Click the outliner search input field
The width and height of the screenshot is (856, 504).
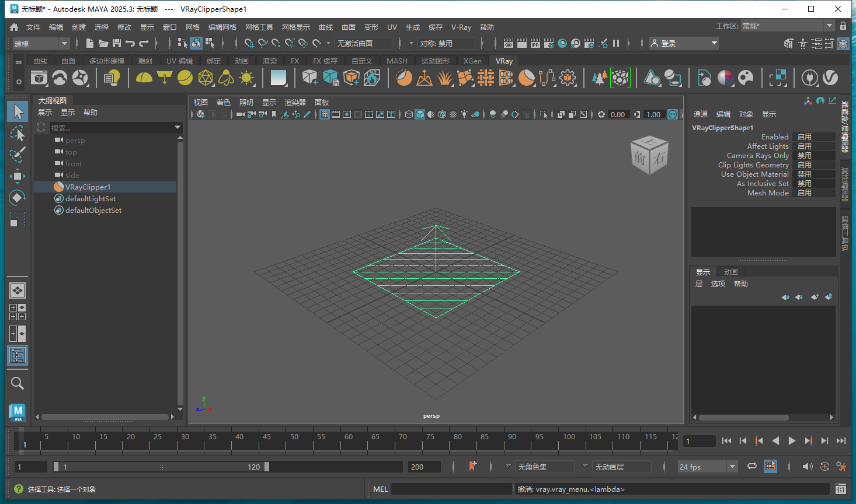click(111, 127)
